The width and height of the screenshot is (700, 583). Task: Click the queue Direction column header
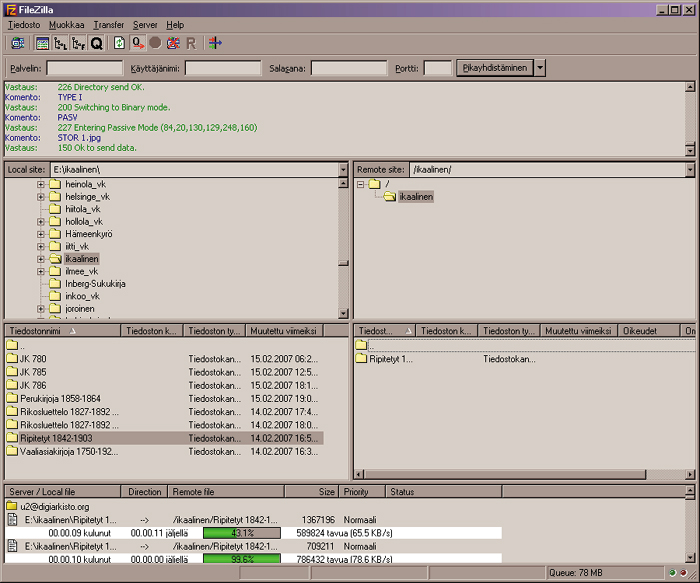tap(145, 491)
